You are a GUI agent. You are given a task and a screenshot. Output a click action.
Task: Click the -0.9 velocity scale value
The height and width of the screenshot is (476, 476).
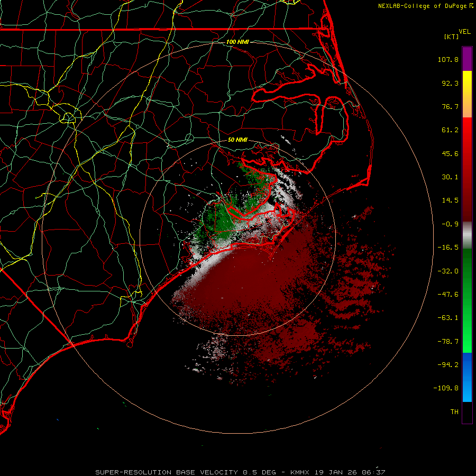click(450, 224)
